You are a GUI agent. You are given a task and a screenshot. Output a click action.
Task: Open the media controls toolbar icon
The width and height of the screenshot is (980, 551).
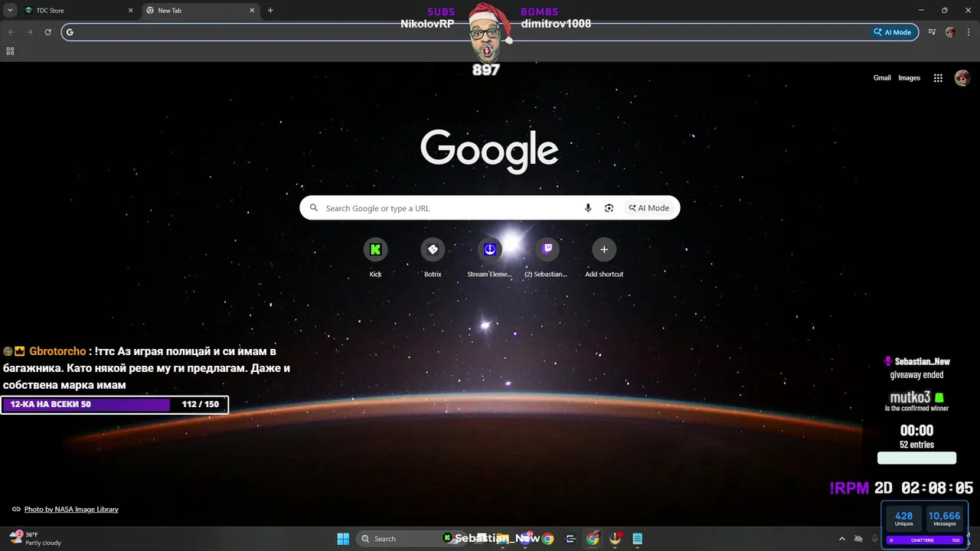pos(932,32)
